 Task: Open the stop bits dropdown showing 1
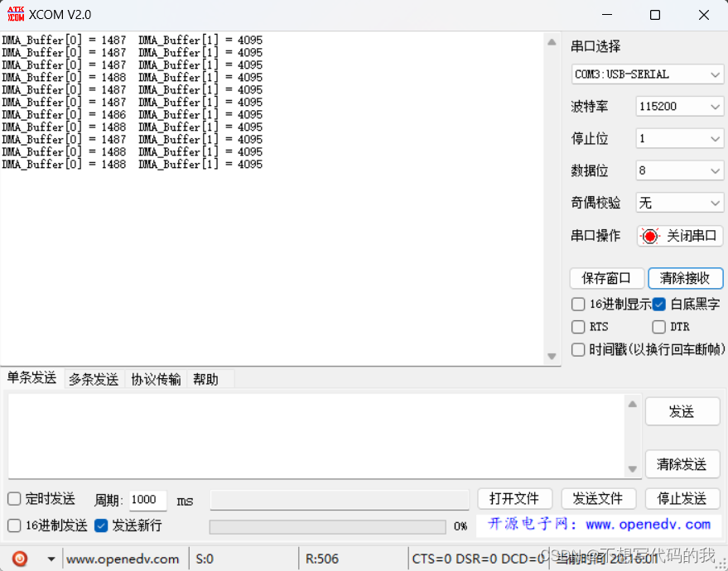(679, 138)
